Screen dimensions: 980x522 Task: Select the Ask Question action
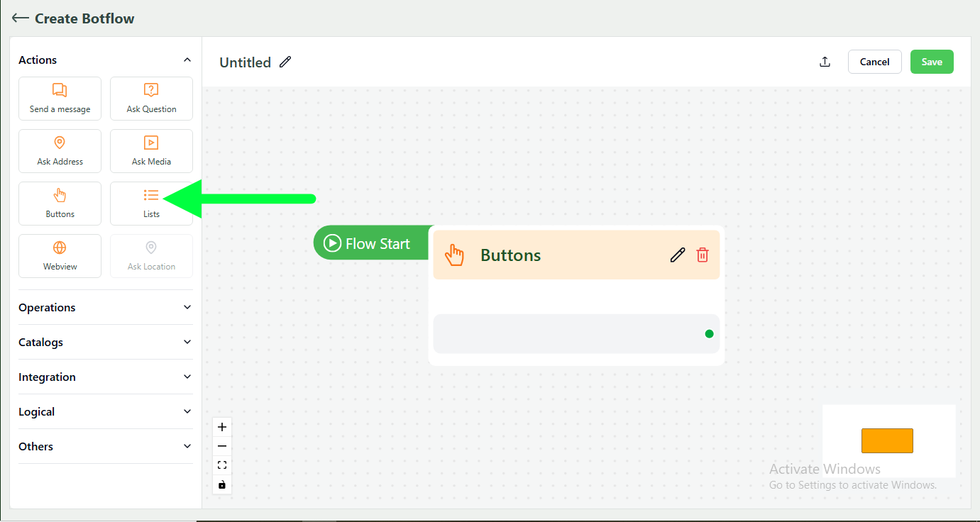pos(151,98)
